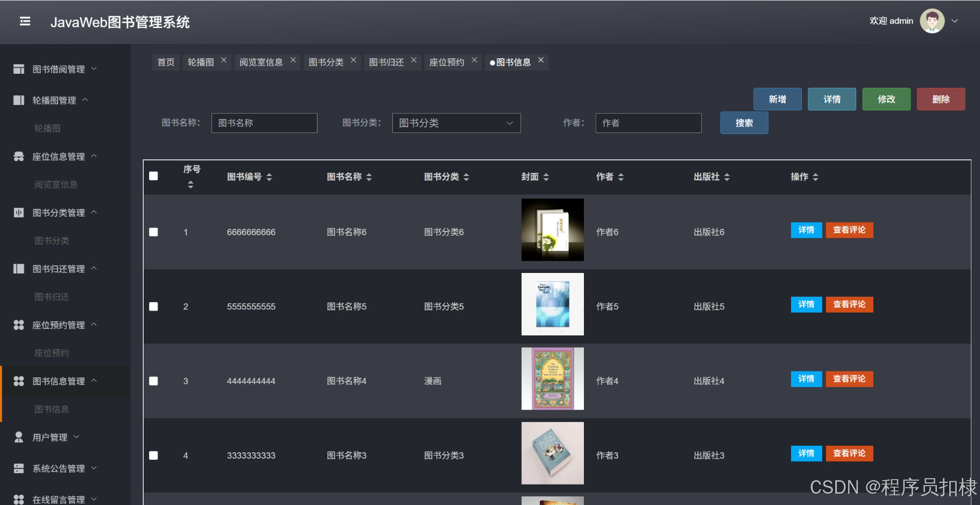Open 详情 for 图书名称5 row

tap(806, 304)
